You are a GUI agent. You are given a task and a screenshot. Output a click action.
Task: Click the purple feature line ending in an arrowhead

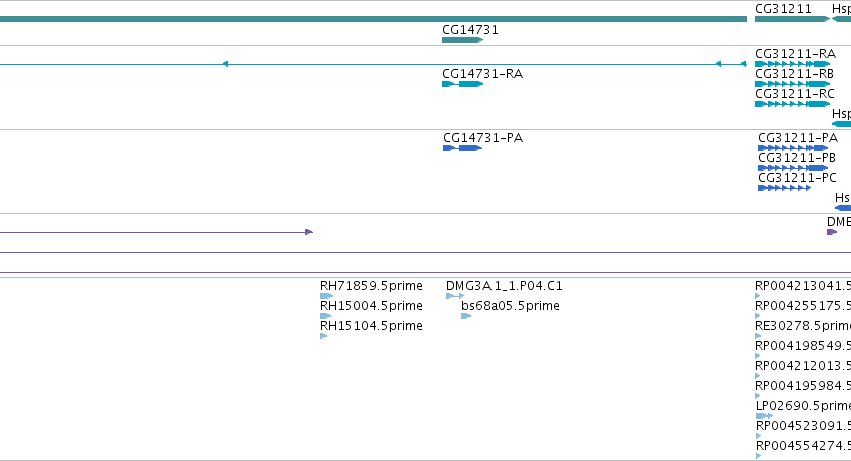tap(156, 232)
